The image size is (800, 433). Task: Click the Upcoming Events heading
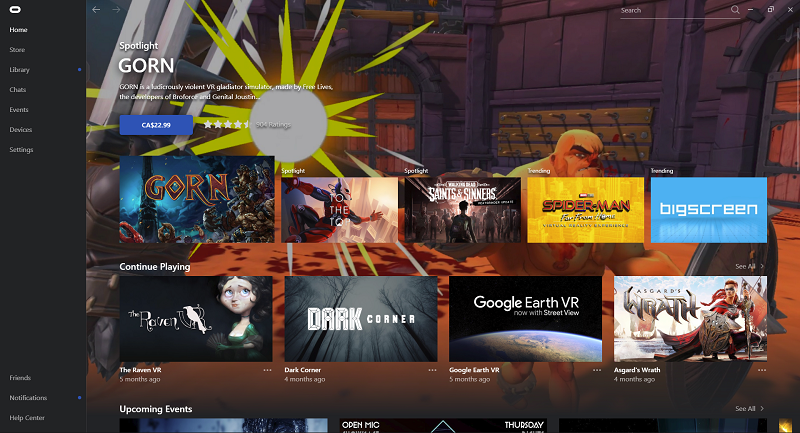156,409
